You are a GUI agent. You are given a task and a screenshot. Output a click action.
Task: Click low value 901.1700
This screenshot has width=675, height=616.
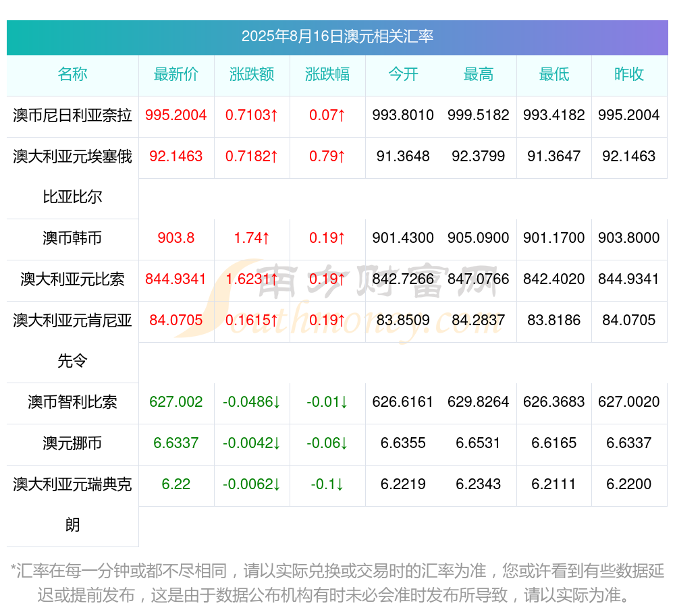[554, 238]
